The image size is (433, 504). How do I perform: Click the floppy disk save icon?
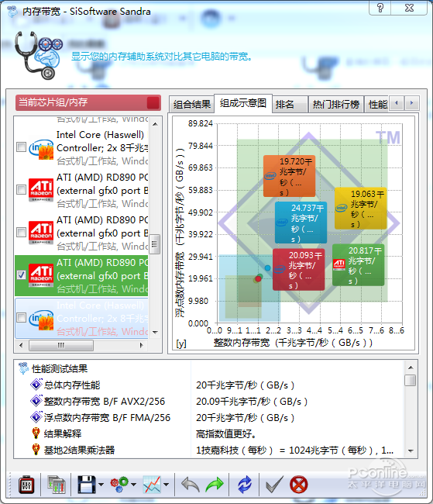[87, 485]
